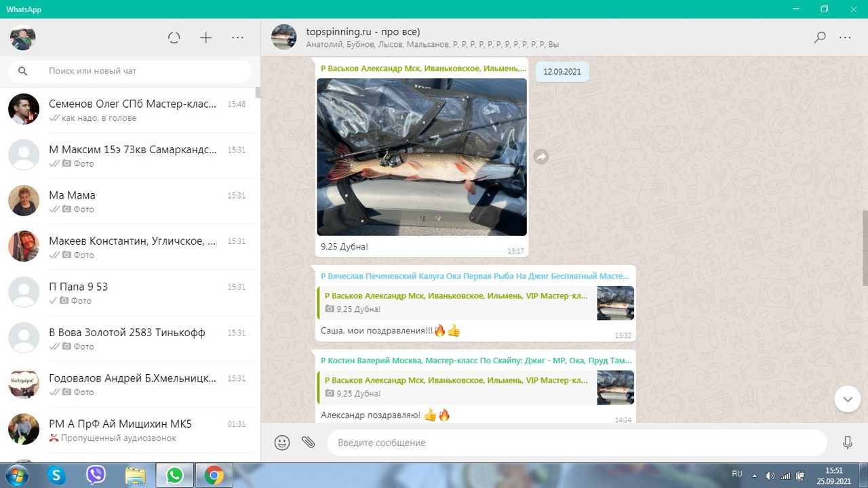The height and width of the screenshot is (488, 868).
Task: Open the network signal tray icon
Action: click(x=785, y=475)
